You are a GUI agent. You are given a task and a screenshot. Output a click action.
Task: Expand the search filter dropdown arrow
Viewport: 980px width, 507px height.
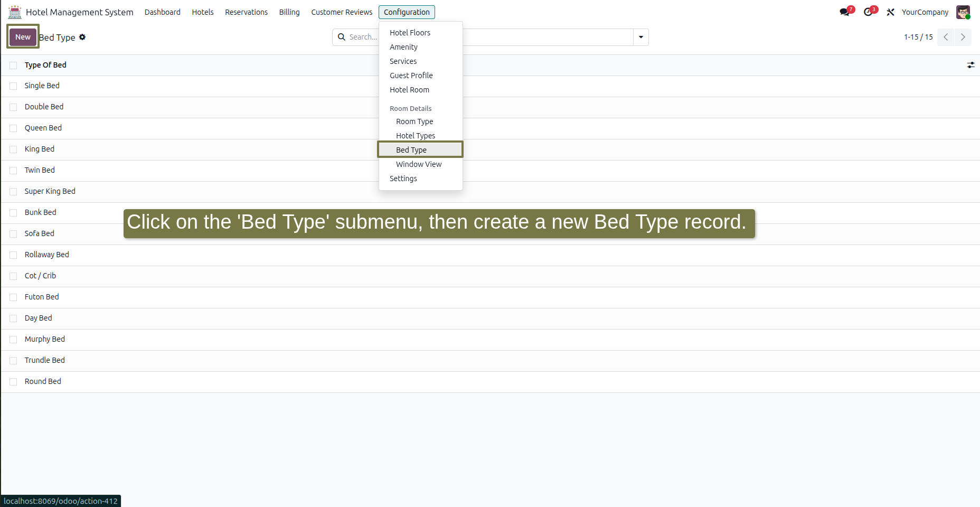click(x=641, y=37)
